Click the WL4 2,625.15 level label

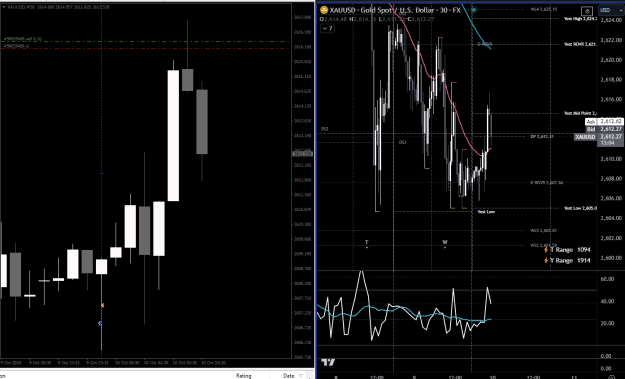click(x=544, y=9)
